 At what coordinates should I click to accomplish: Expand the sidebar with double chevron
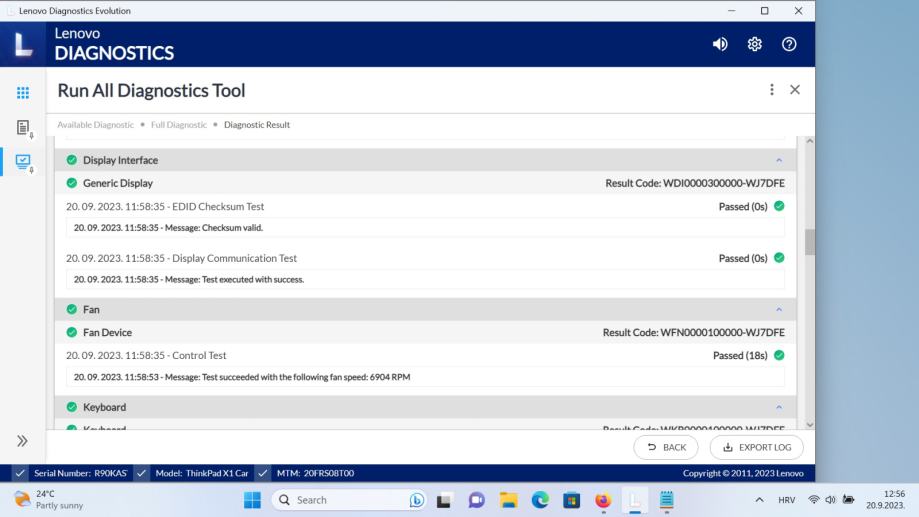click(22, 441)
